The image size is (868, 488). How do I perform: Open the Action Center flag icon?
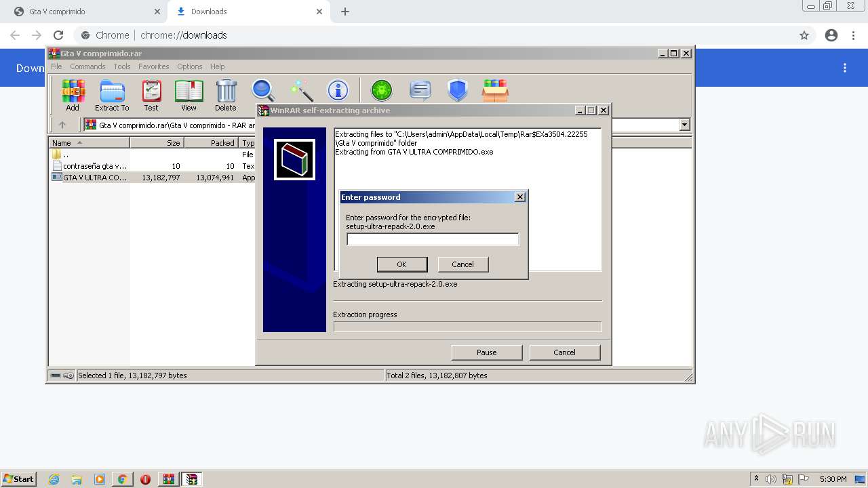pos(804,479)
